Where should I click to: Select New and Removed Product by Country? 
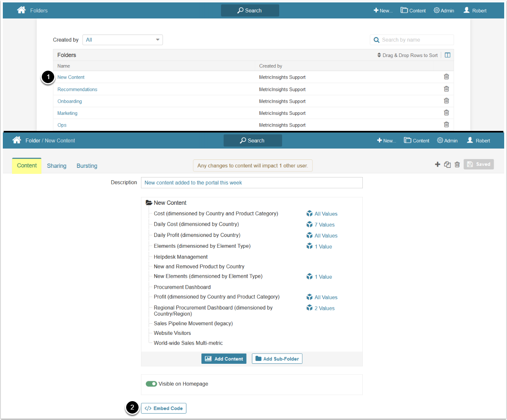tap(199, 267)
